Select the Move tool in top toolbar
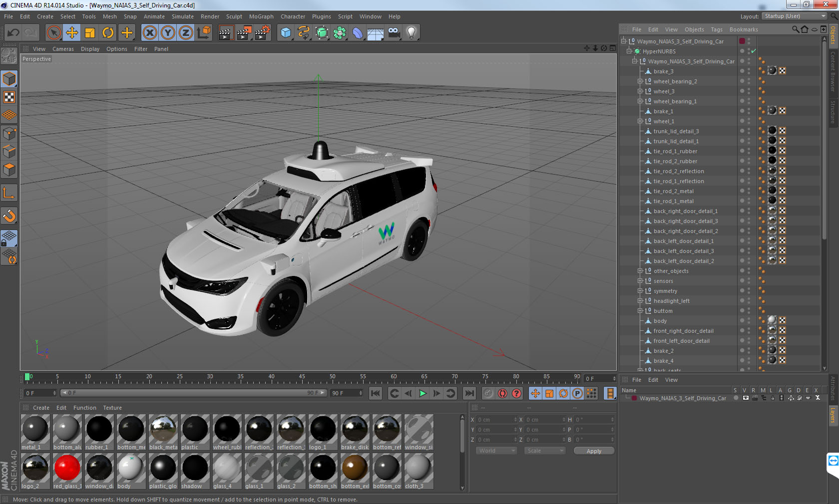Viewport: 839px width, 504px height. pos(72,33)
